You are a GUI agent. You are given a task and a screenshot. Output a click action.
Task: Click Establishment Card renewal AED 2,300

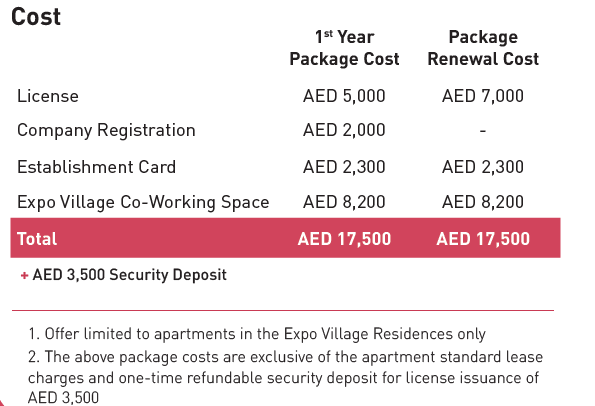pos(483,167)
